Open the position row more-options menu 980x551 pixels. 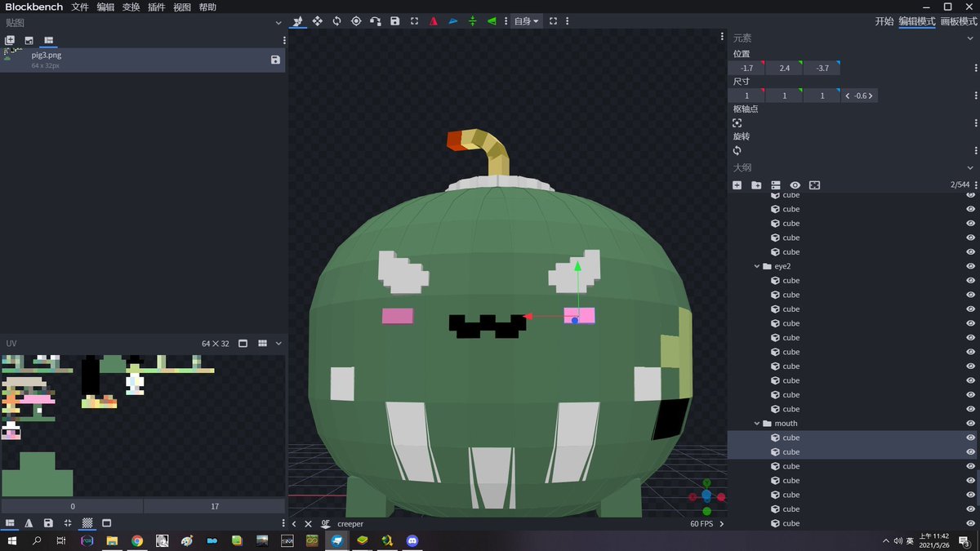(x=976, y=68)
